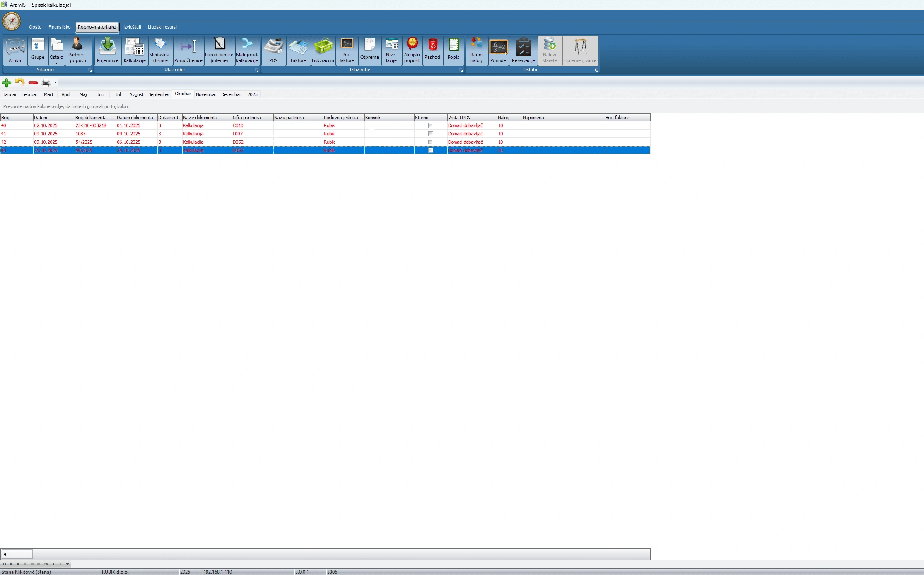Open Akcijski popusti
Viewport: 924px width, 575px height.
click(412, 51)
